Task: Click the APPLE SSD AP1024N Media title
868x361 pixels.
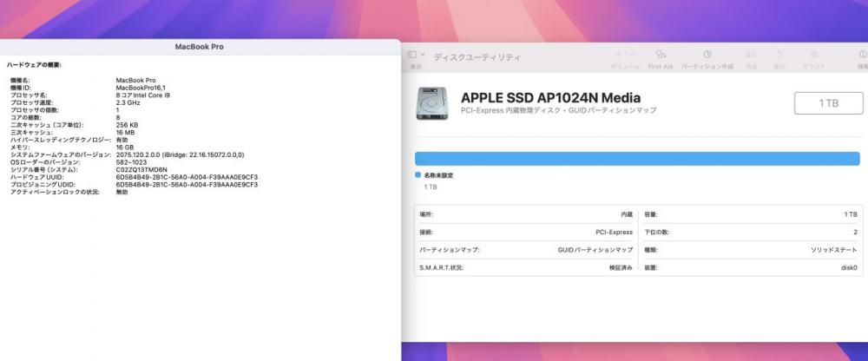Action: pos(551,98)
